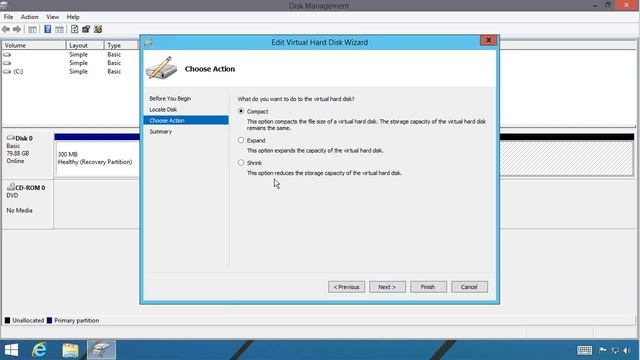Cancel the Edit Virtual Hard Disk Wizard

click(x=469, y=287)
